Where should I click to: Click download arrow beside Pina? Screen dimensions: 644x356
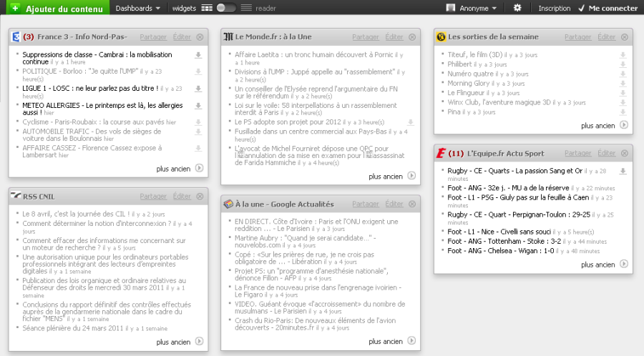623,112
